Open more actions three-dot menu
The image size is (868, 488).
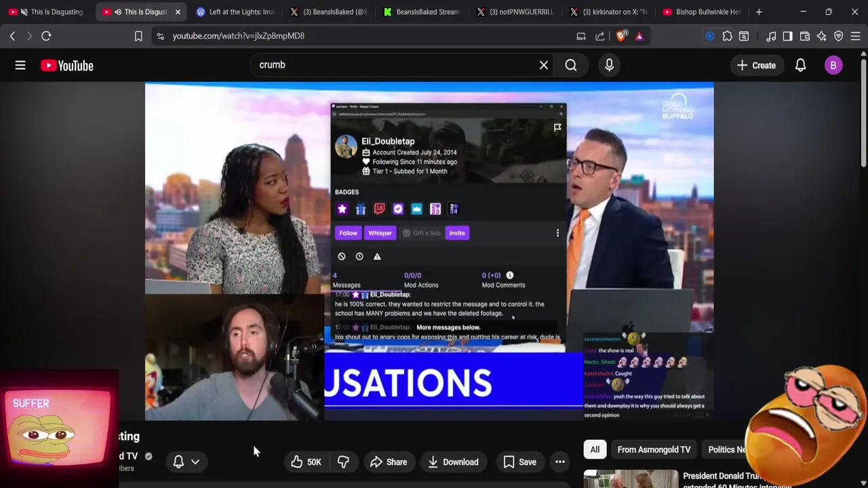point(560,462)
